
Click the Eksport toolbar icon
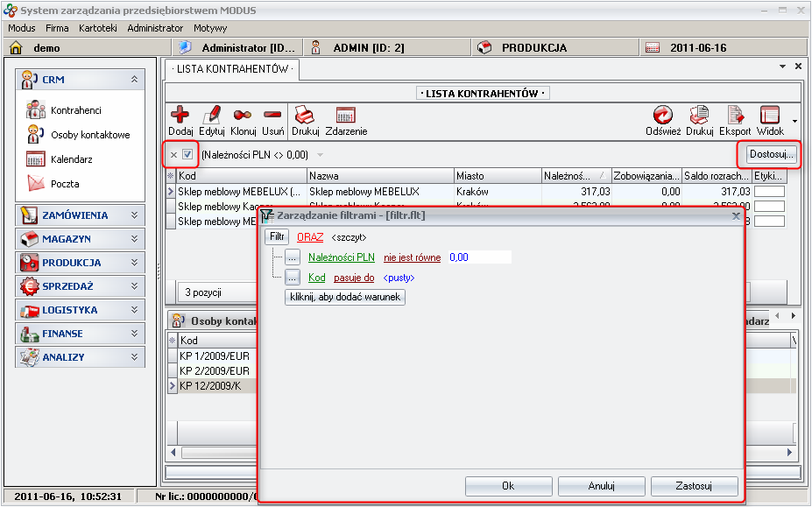(735, 116)
